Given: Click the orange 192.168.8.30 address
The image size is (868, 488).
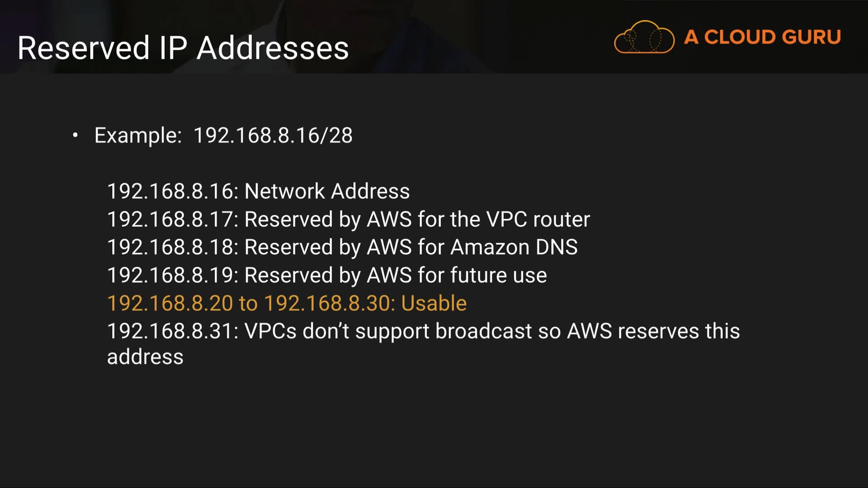Looking at the screenshot, I should pos(326,303).
